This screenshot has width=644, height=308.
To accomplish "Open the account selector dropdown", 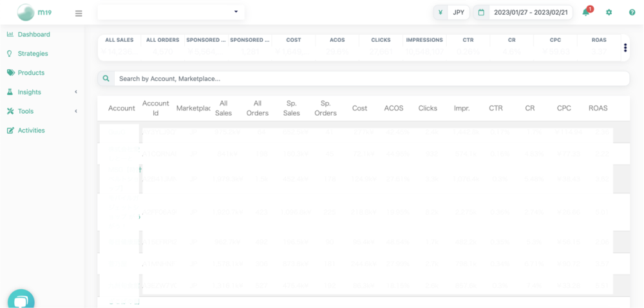I will (171, 12).
